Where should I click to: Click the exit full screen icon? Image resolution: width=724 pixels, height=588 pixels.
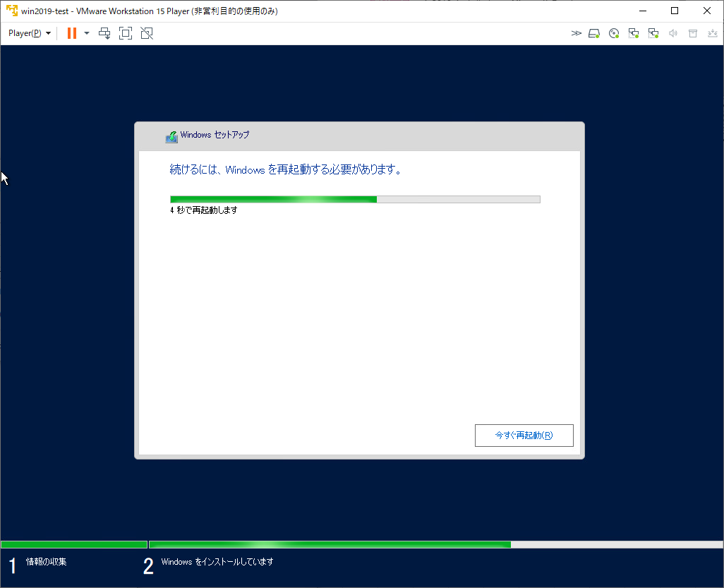[x=147, y=33]
